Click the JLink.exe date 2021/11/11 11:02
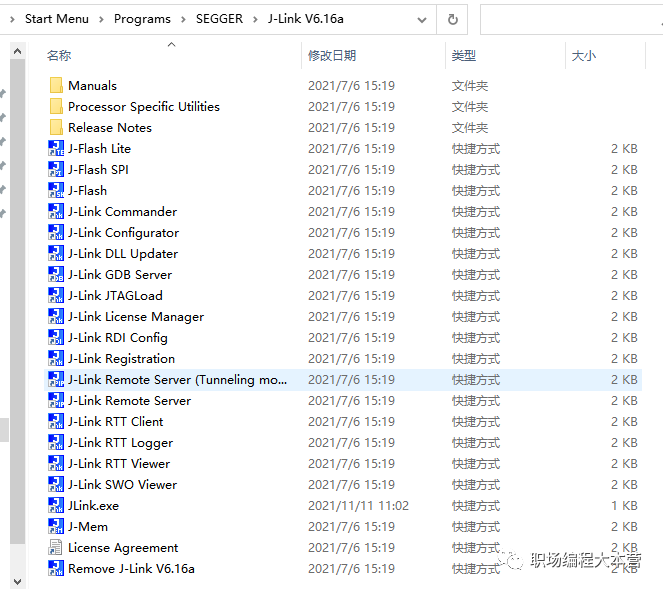Viewport: 663px width, 589px height. [358, 506]
